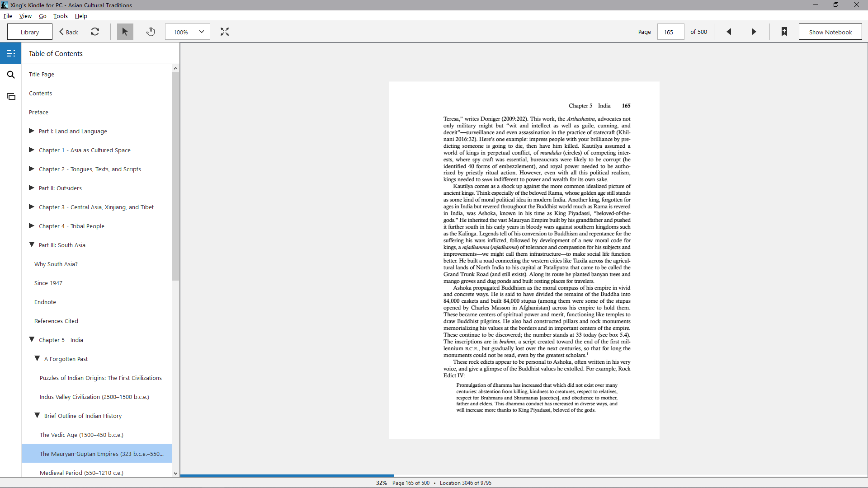Open Endnote section
This screenshot has height=488, width=868.
coord(45,302)
